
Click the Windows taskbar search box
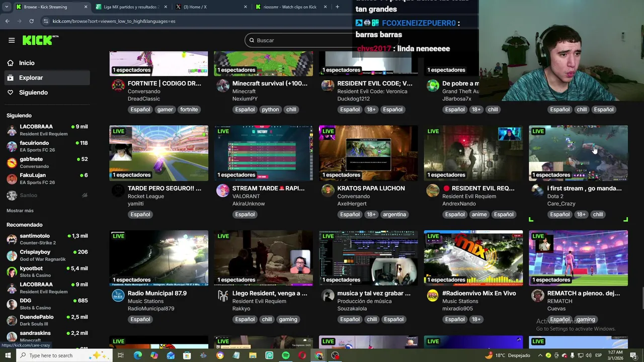point(64,355)
